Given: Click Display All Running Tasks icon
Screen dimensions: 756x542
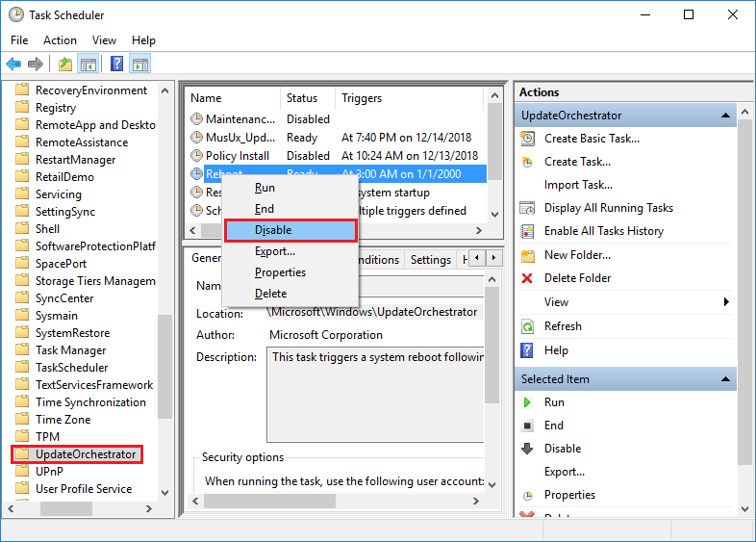Looking at the screenshot, I should coord(527,208).
